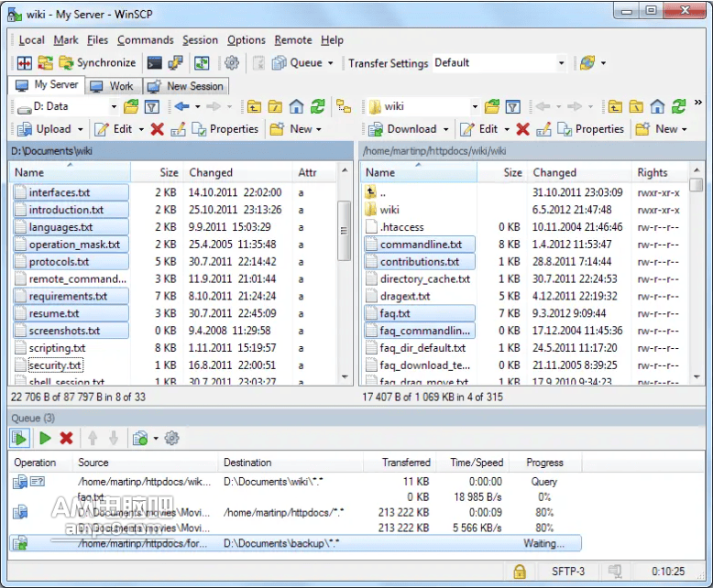Screen dimensions: 713x588
Task: Open the Files menu
Action: pos(97,40)
